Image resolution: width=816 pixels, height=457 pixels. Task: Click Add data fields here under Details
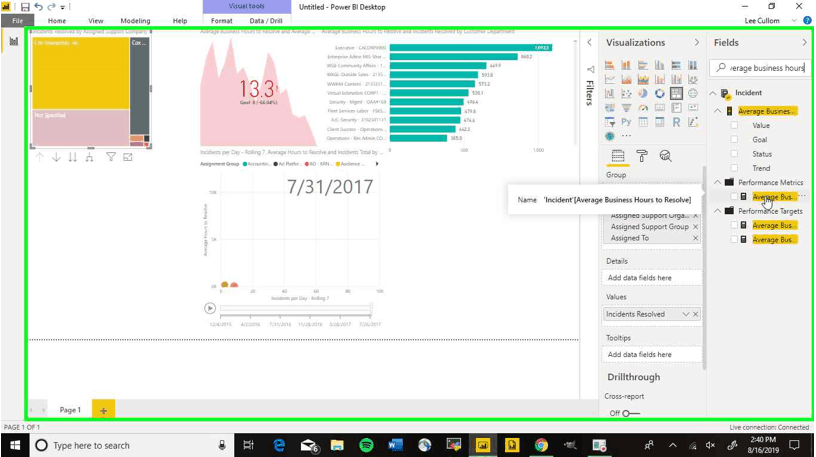[651, 278]
